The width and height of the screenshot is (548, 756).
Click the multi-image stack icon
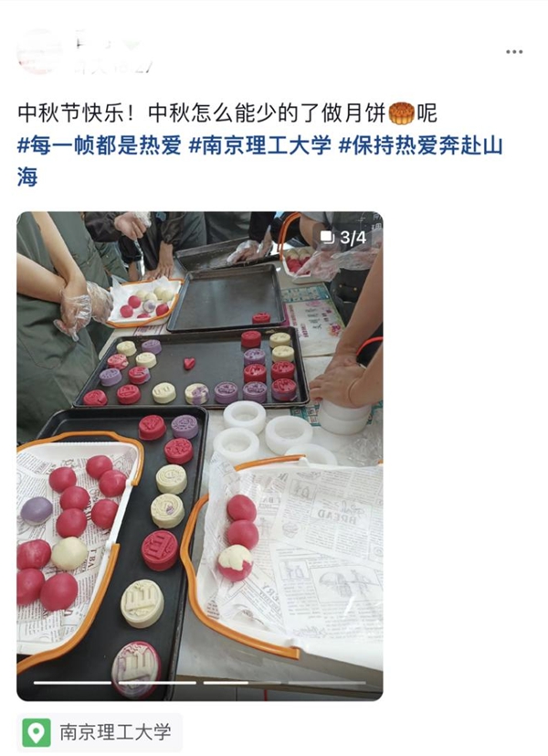click(328, 237)
